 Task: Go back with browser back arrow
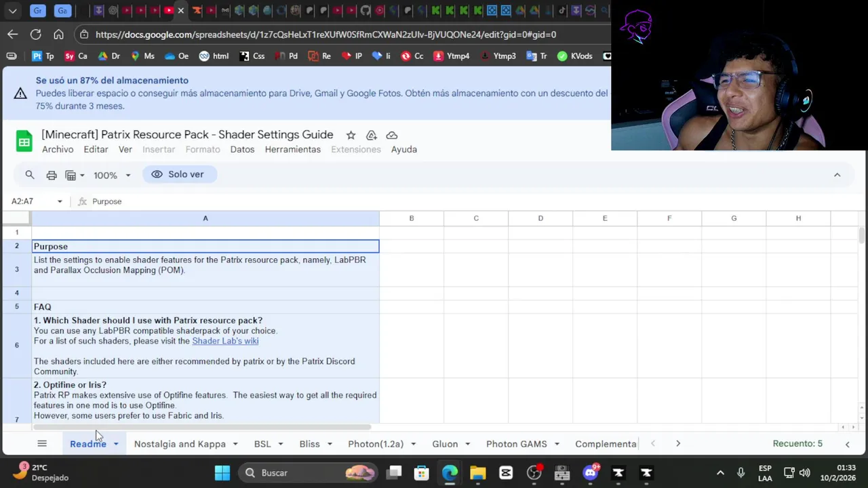tap(13, 34)
